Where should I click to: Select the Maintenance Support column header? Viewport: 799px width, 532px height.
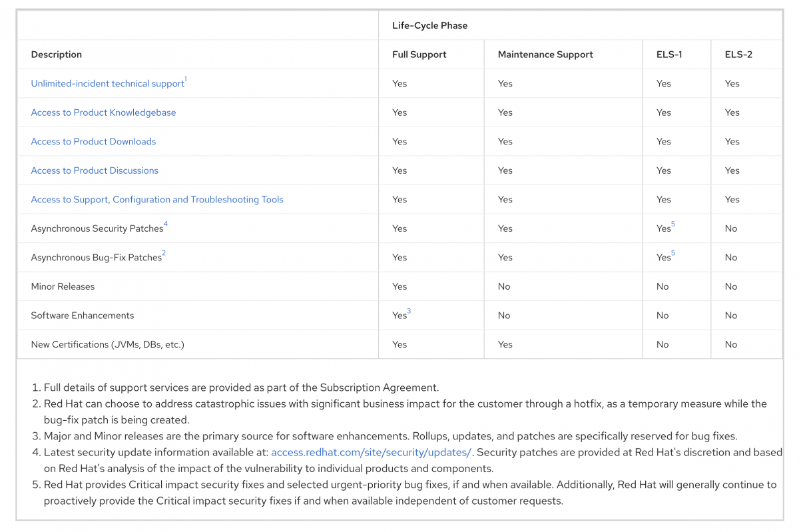tap(545, 55)
